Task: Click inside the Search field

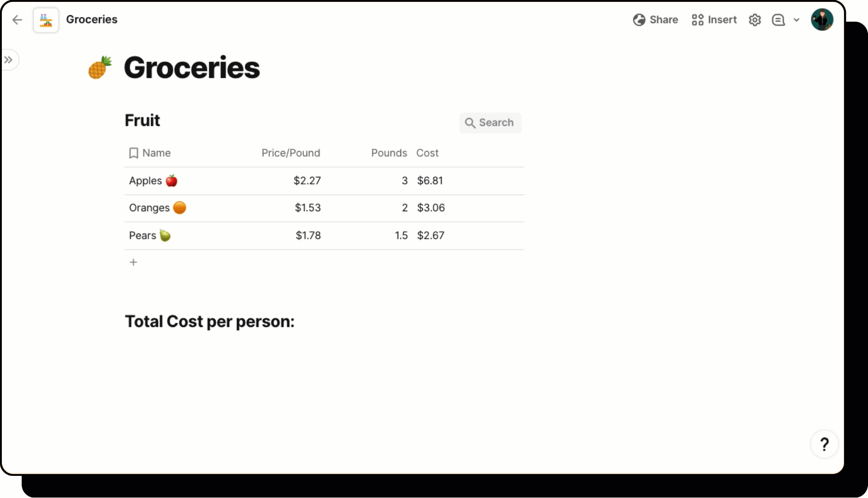Action: coord(496,123)
